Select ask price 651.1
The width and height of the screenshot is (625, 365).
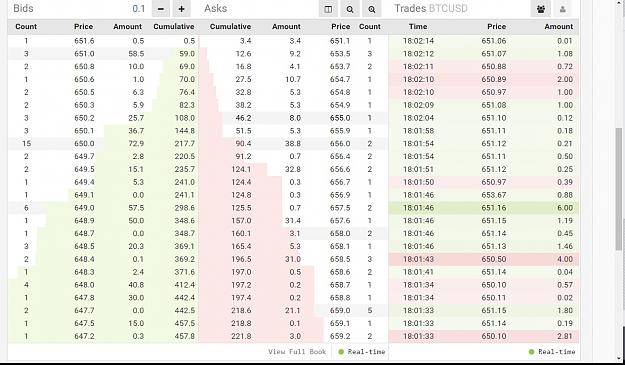pyautogui.click(x=340, y=41)
